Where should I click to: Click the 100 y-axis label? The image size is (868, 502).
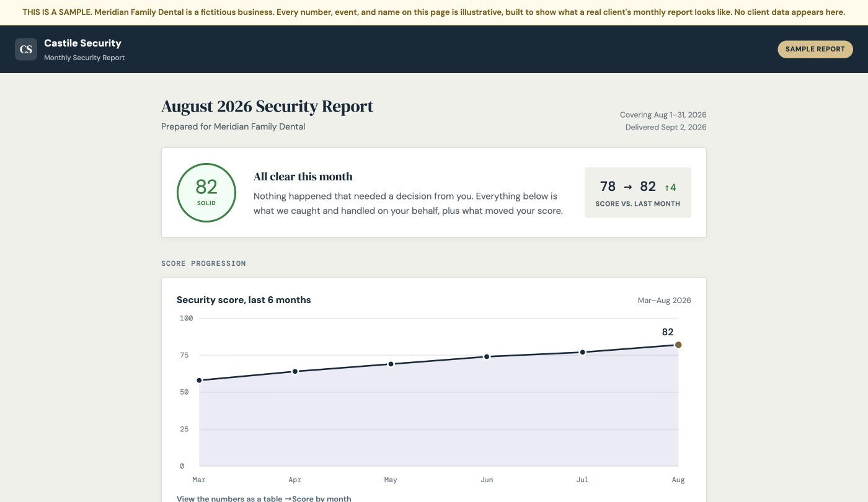[186, 319]
